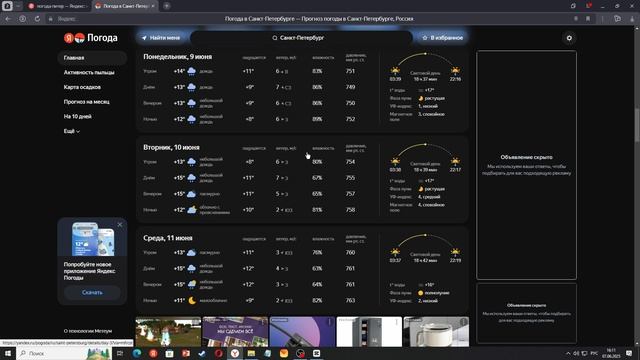
Task: Open the Windows Start menu
Action: pyautogui.click(x=8, y=353)
